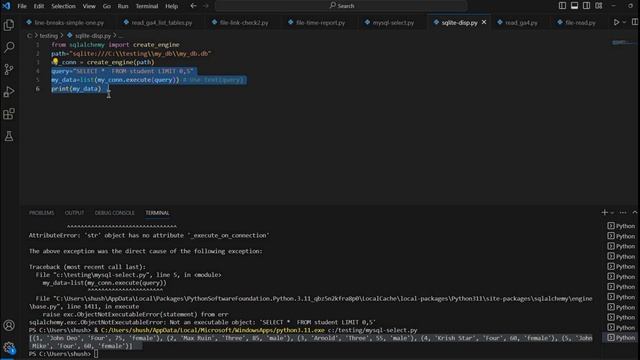Open the new terminal launch profile dropdown
The height and width of the screenshot is (360, 640).
click(x=612, y=213)
